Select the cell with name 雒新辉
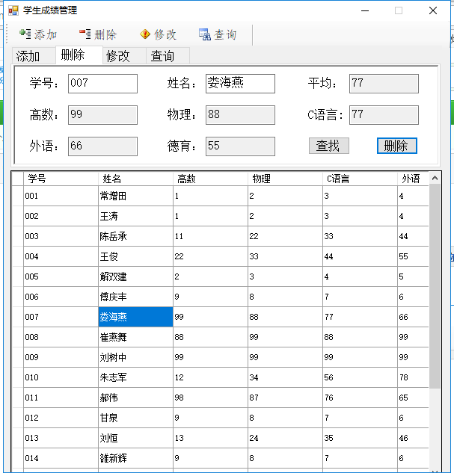The image size is (454, 476). coord(135,458)
